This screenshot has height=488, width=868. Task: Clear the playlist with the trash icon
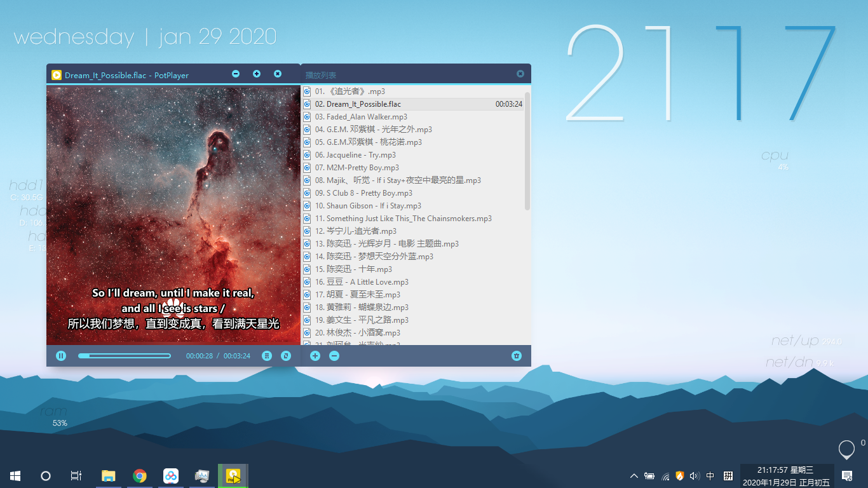pos(517,356)
